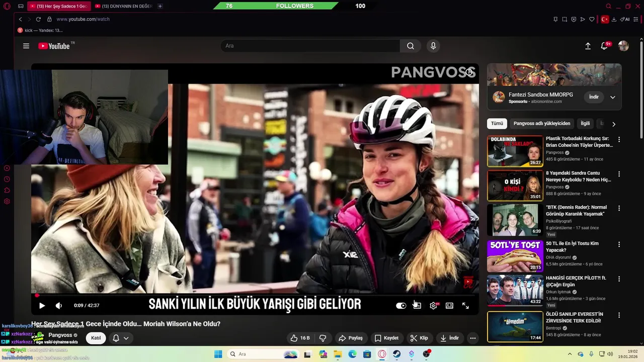644x362 pixels.
Task: Open the YouTube upload/create icon
Action: 588,46
